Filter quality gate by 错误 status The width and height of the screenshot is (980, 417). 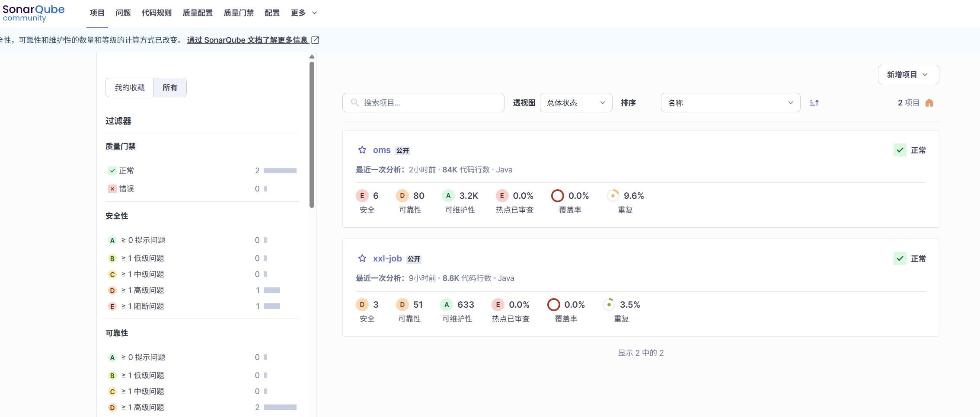tap(202, 189)
